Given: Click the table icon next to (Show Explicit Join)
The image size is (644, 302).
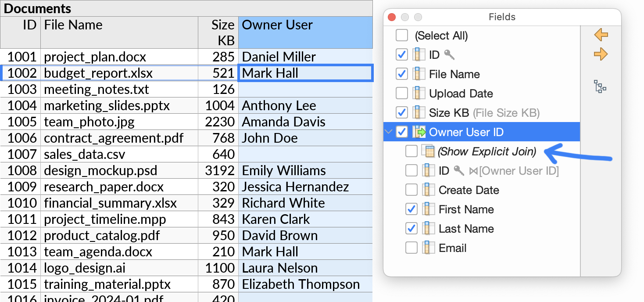Looking at the screenshot, I should (x=430, y=151).
